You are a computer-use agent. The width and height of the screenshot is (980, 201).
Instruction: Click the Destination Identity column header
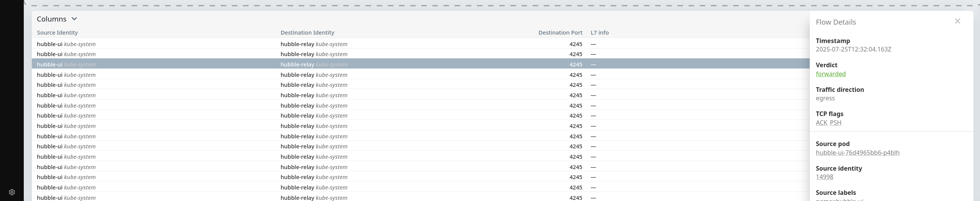[x=307, y=33]
